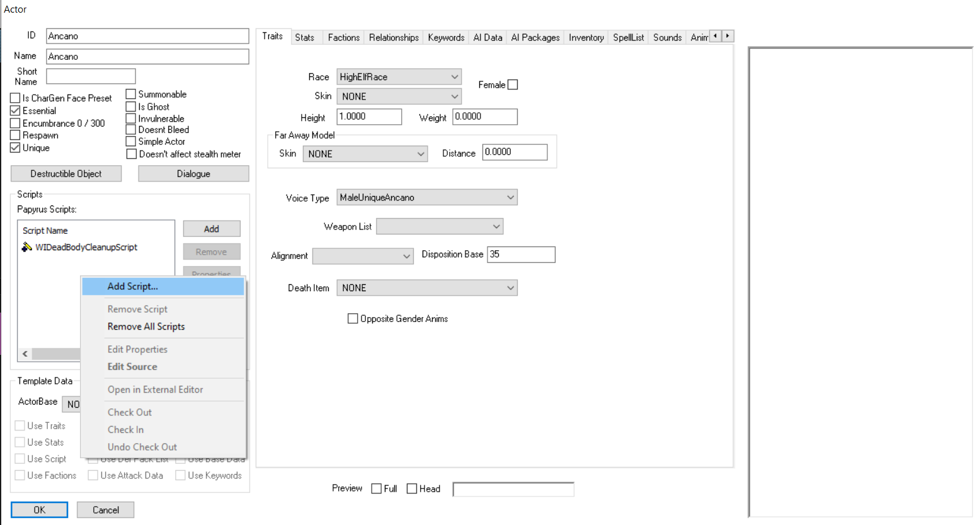This screenshot has width=980, height=525.
Task: Enable the Respawn option
Action: 14,135
